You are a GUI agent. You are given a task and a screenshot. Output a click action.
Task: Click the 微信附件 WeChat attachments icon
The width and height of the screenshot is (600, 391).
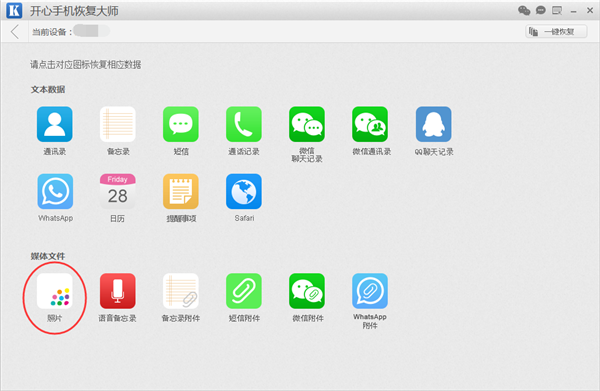(307, 291)
